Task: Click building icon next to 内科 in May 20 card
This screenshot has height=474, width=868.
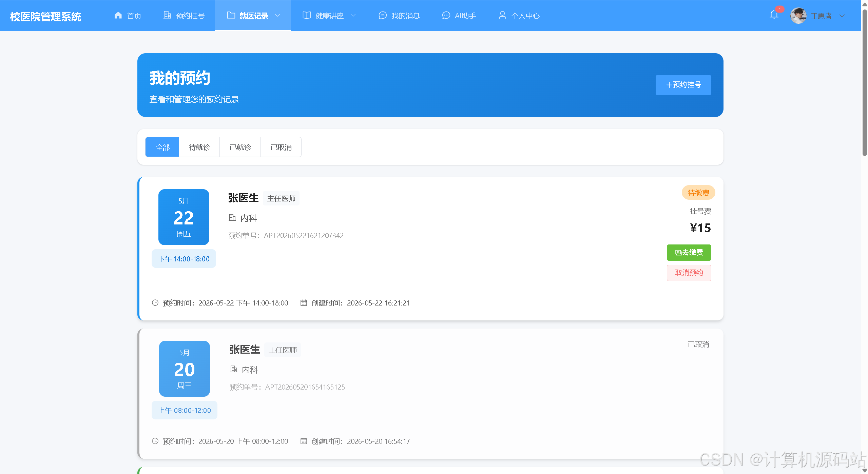Action: click(234, 369)
